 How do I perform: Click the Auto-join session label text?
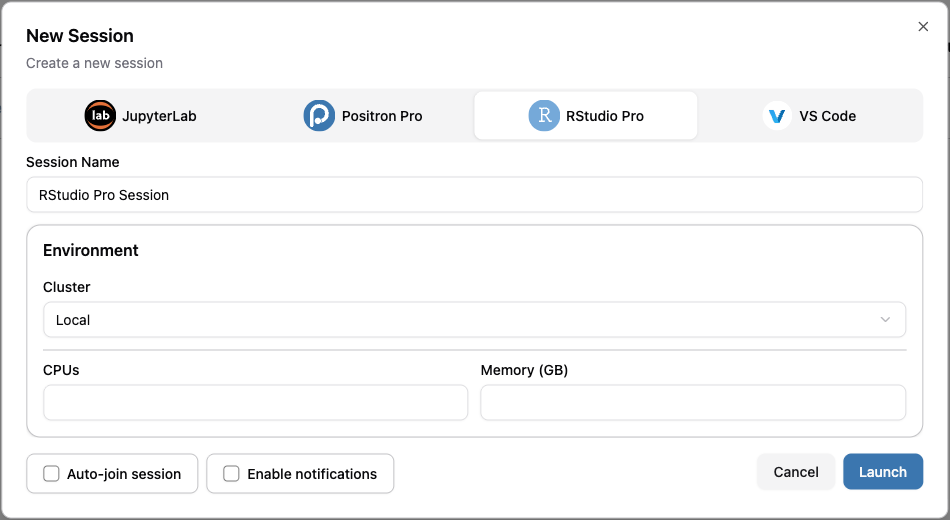tap(124, 474)
